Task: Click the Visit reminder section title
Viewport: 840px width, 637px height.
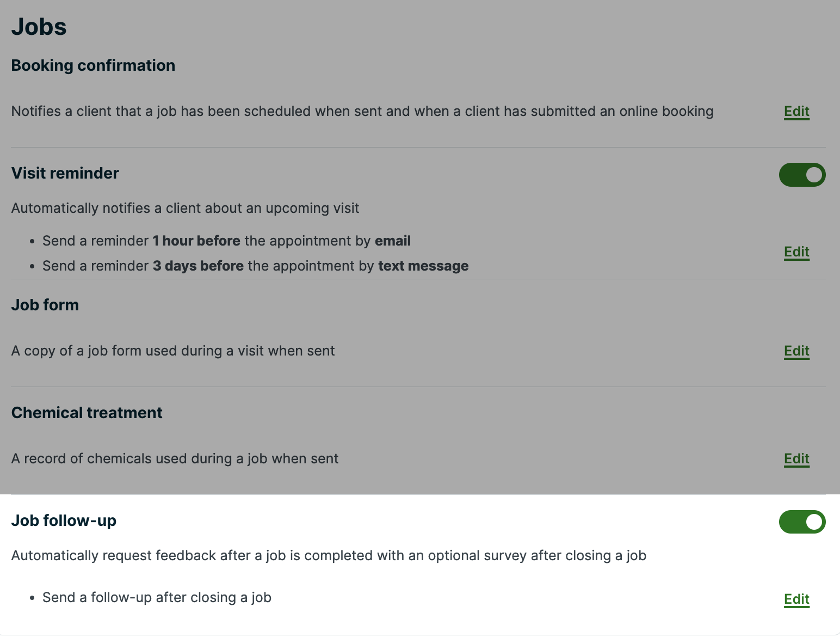Action: click(x=65, y=173)
